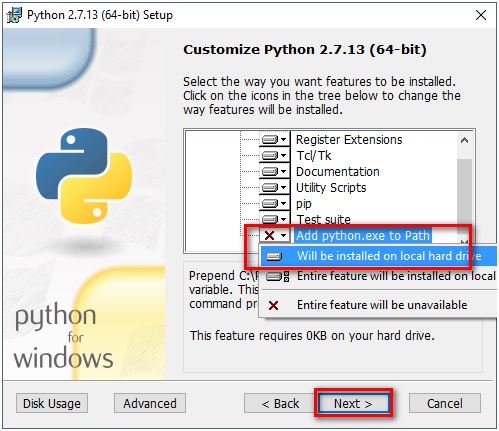499x431 pixels.
Task: Close the Python Setup window
Action: click(481, 15)
